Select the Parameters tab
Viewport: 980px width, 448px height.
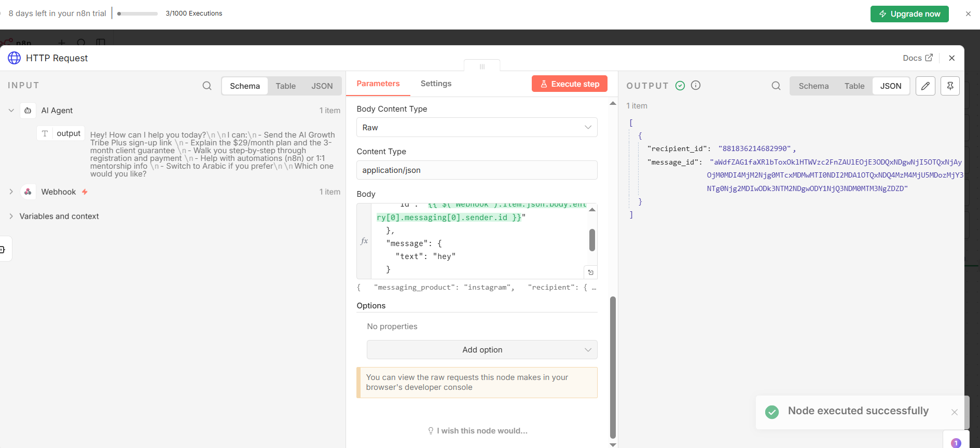(378, 84)
